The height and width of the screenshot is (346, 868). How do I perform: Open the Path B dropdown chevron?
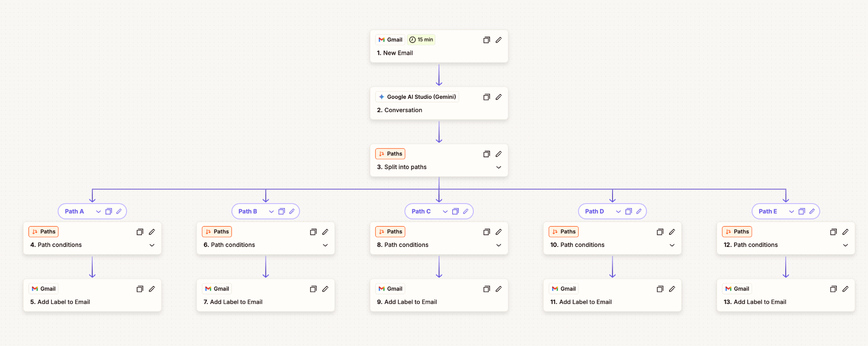(271, 211)
